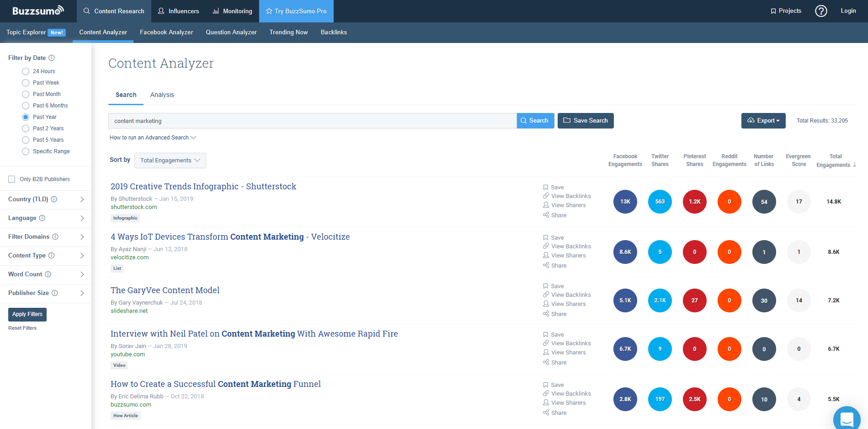Share the Shutterstock infographic article

[555, 215]
